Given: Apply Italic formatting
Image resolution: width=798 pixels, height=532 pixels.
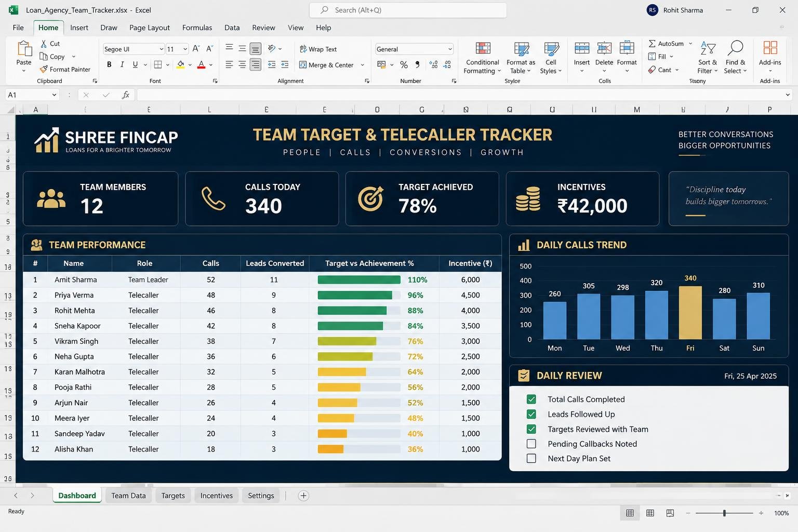Looking at the screenshot, I should tap(122, 64).
